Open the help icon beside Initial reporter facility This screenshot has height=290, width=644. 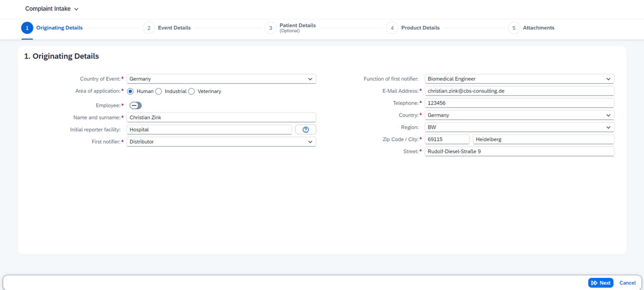305,129
